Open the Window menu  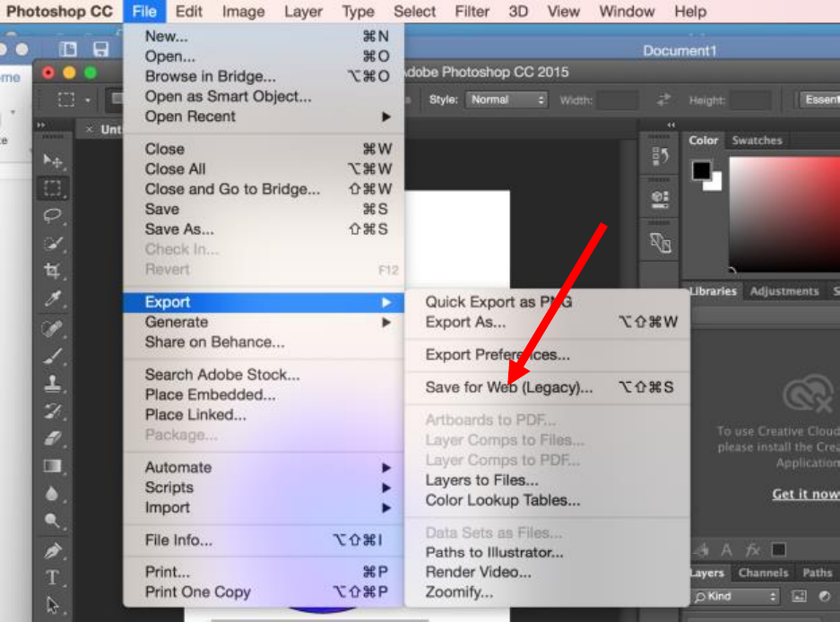627,12
